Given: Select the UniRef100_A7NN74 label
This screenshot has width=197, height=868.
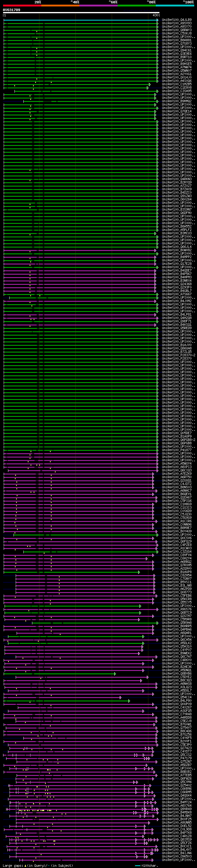Looking at the screenshot, I should tap(177, 67).
